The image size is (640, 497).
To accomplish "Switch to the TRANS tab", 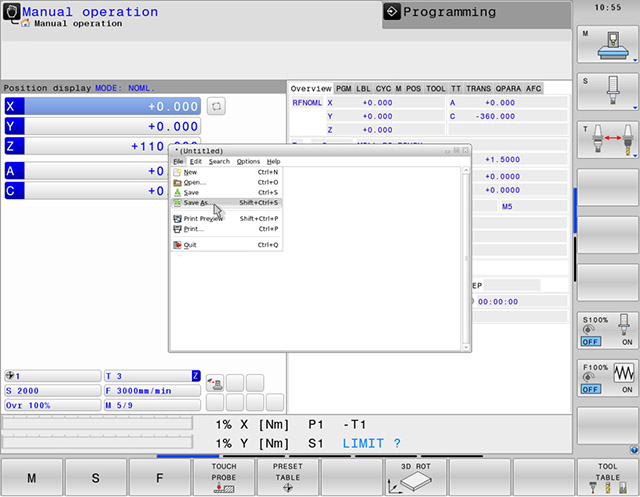I will (x=478, y=89).
